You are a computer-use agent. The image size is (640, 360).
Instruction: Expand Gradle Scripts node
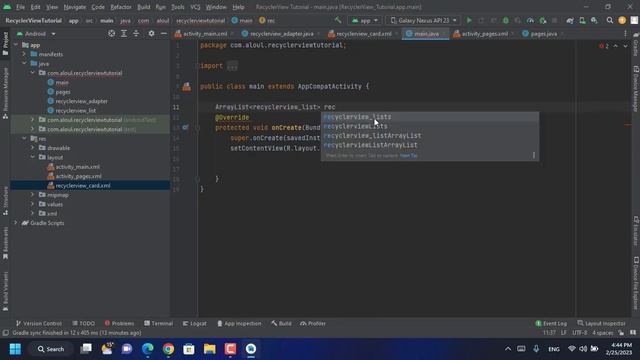click(16, 223)
